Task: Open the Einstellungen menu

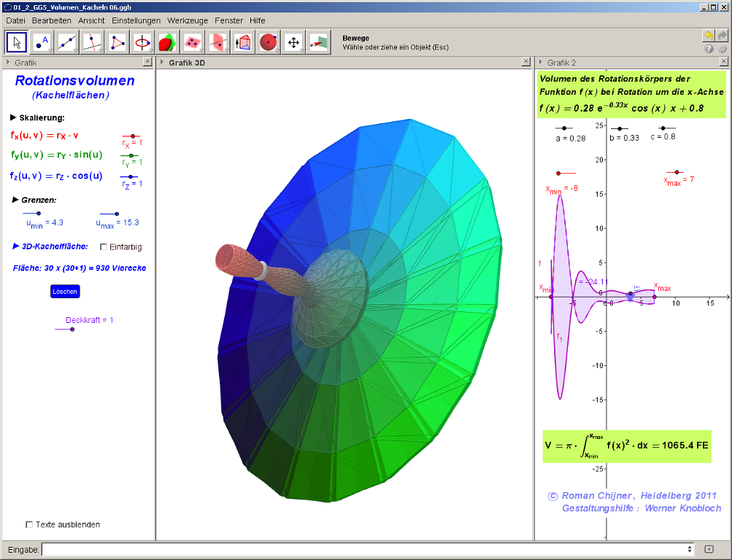Action: click(136, 20)
